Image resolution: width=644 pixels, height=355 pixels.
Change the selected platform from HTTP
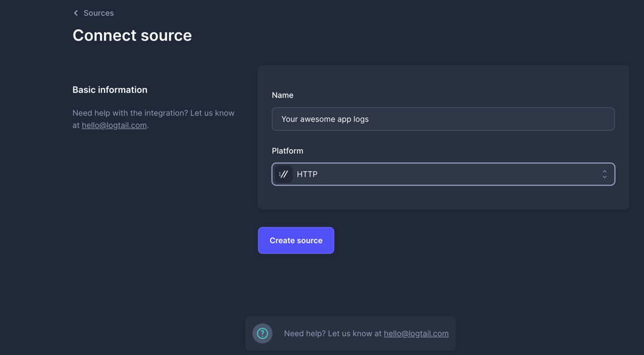click(x=443, y=174)
